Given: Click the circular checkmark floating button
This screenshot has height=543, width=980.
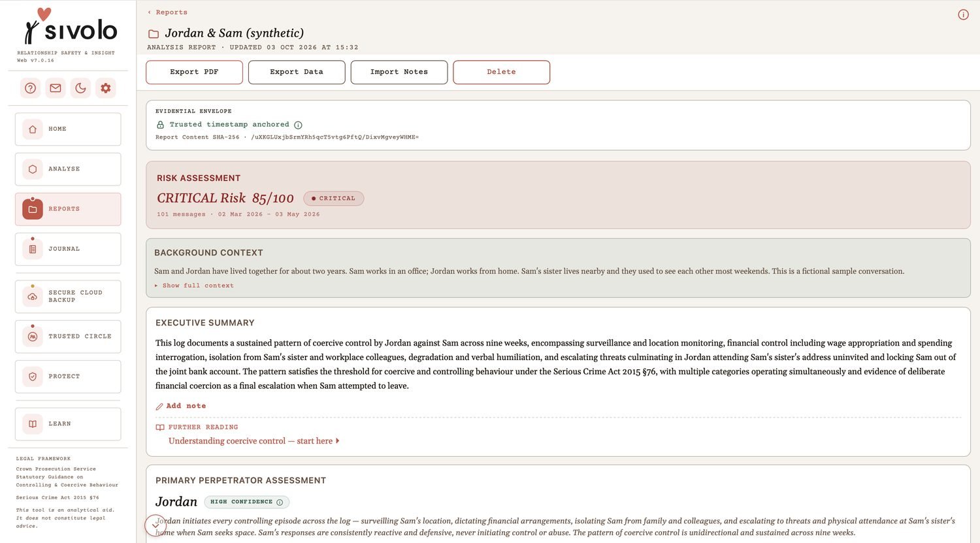Looking at the screenshot, I should point(155,525).
